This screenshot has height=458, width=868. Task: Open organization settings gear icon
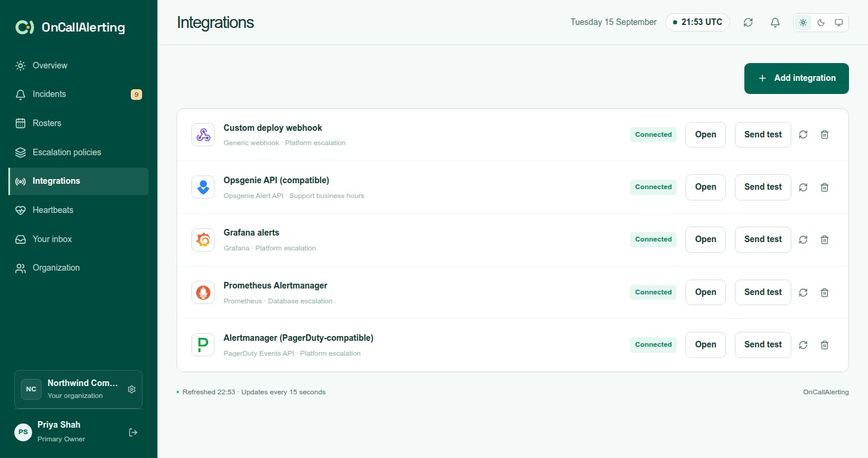coord(132,389)
